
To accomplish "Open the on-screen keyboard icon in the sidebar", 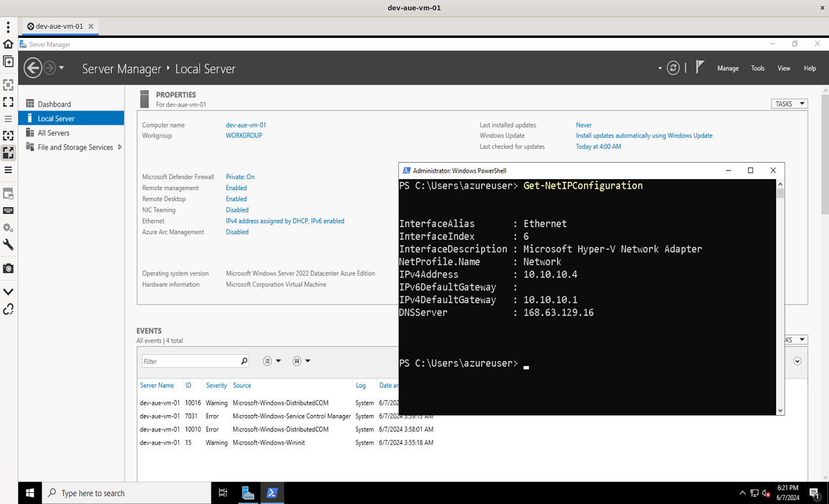I will pos(8,210).
